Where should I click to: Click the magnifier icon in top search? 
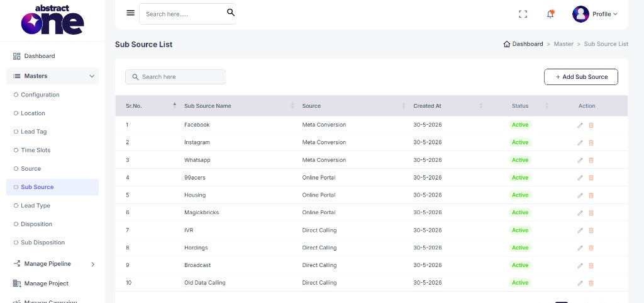[x=231, y=13]
